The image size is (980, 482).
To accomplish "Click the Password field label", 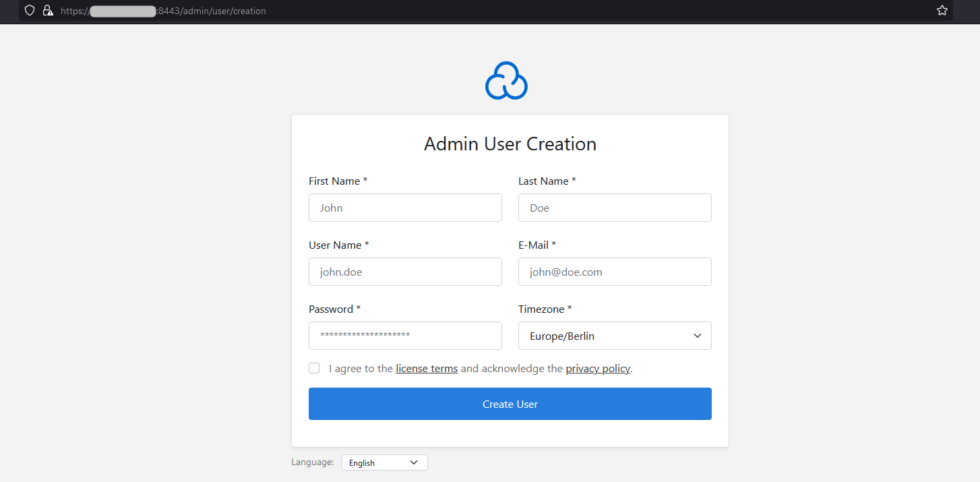I will pos(334,309).
